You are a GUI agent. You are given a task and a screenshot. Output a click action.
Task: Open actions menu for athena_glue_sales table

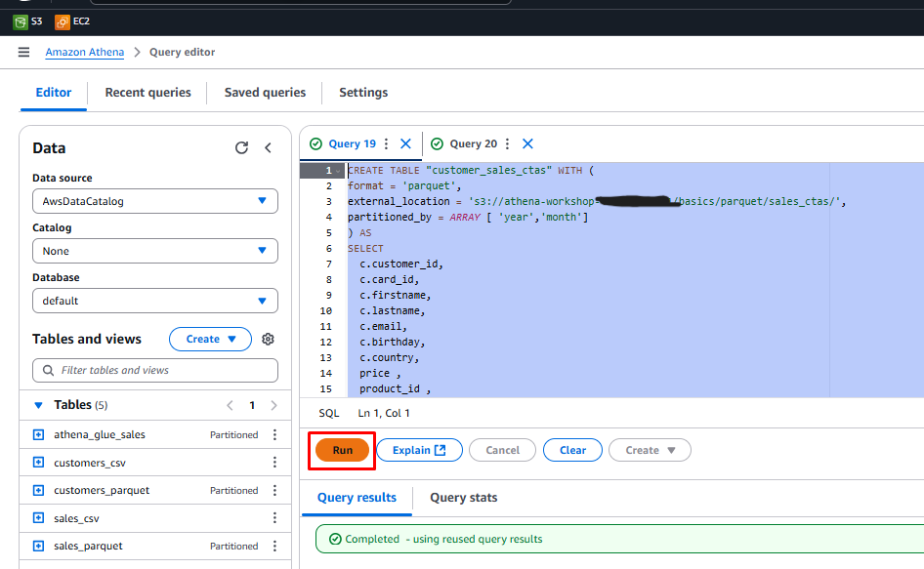pos(274,435)
